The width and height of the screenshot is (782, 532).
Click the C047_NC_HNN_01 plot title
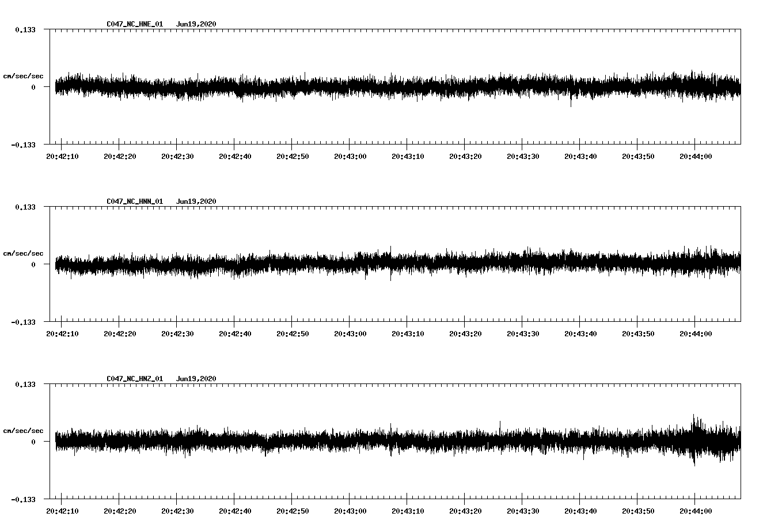[x=135, y=202]
